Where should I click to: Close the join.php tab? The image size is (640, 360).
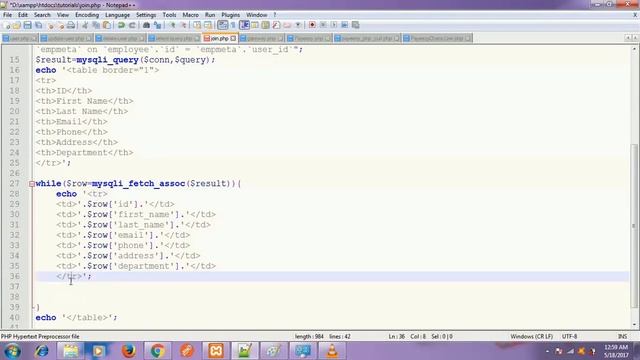pyautogui.click(x=233, y=38)
